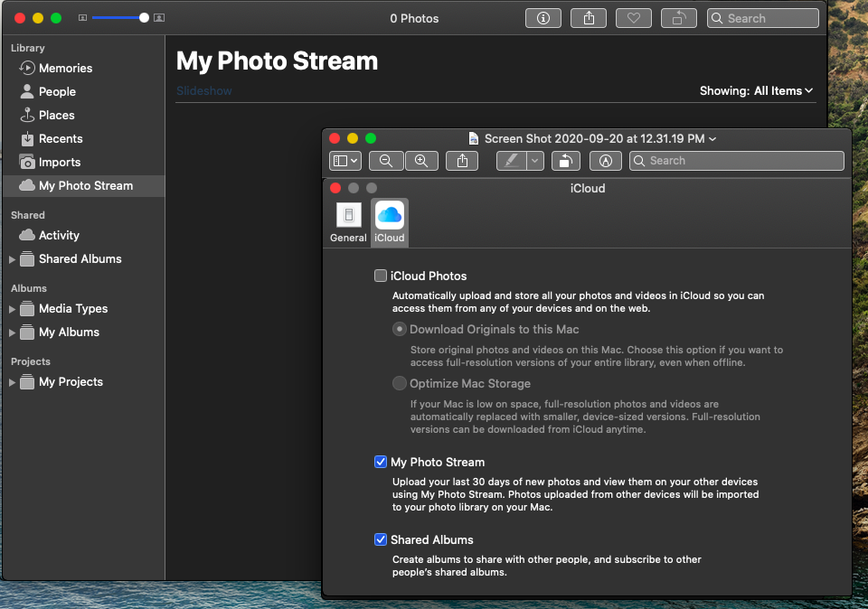Open Memories in the Photos sidebar
Viewport: 868px width, 609px height.
pyautogui.click(x=83, y=68)
